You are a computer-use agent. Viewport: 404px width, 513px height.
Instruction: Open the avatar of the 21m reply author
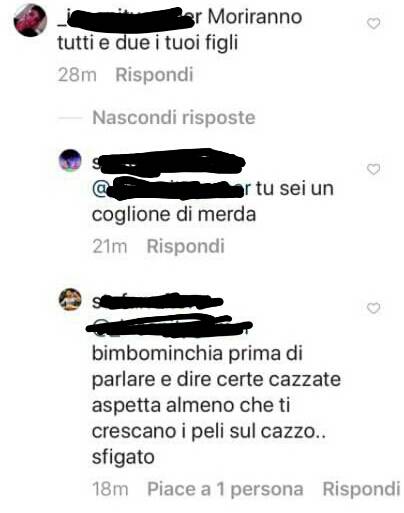(x=70, y=161)
